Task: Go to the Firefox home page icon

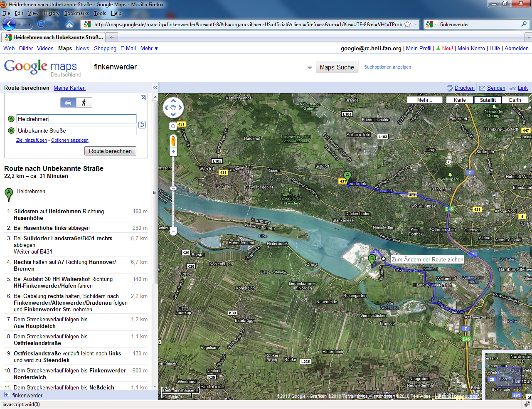Action: [69, 24]
